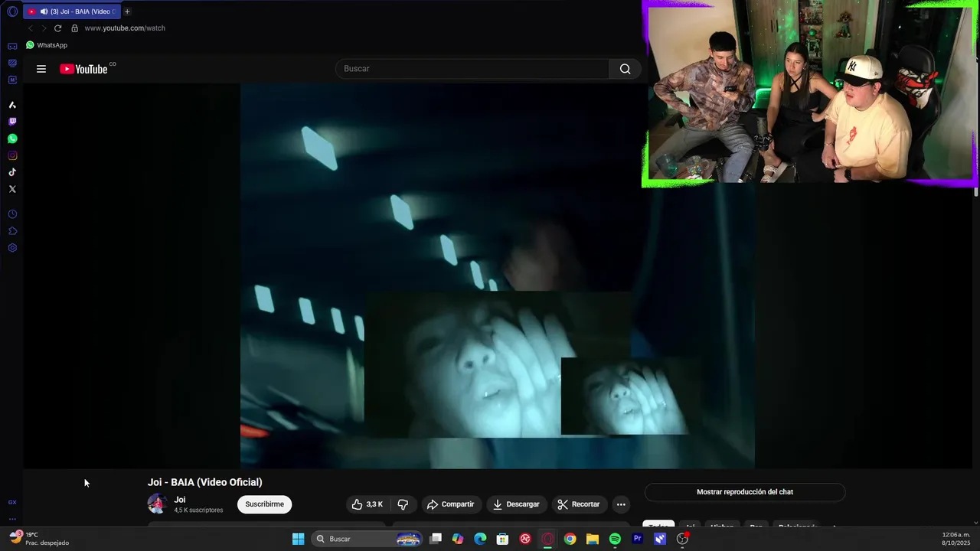Viewport: 980px width, 551px height.
Task: Open the Joi channel name link
Action: point(180,500)
